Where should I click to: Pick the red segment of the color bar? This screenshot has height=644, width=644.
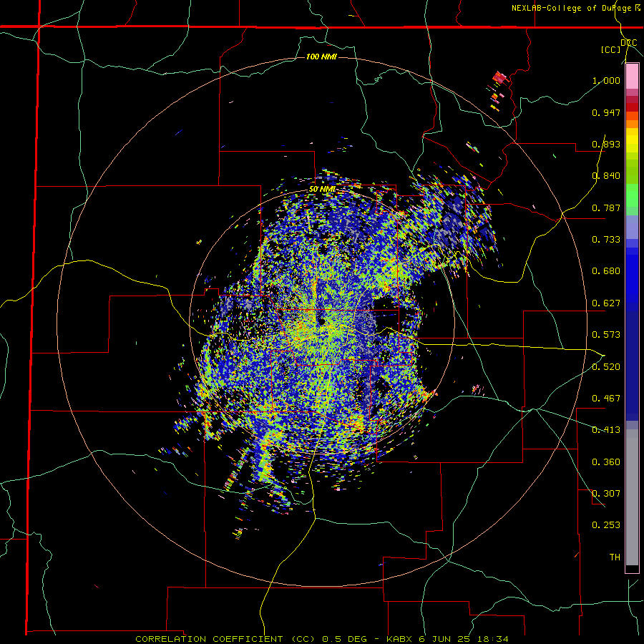(x=632, y=107)
